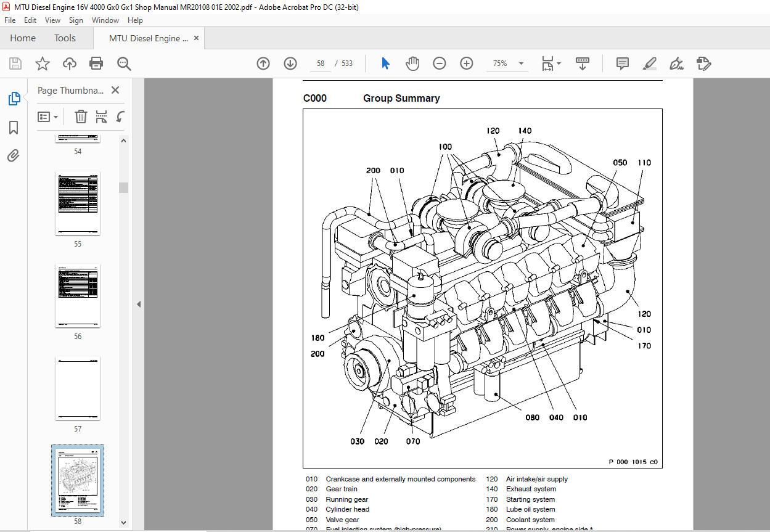Open the bookmarks sidebar panel

(x=14, y=128)
